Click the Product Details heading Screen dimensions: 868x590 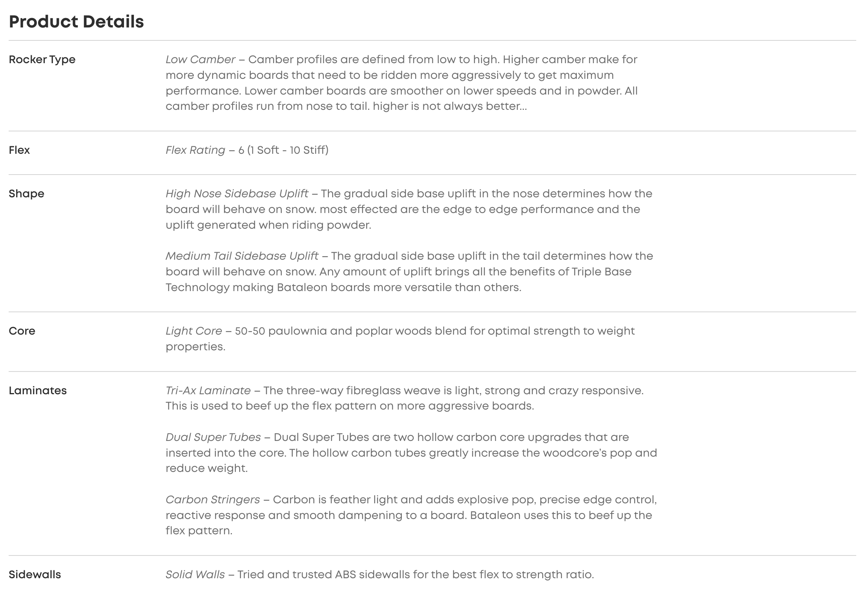pyautogui.click(x=76, y=22)
